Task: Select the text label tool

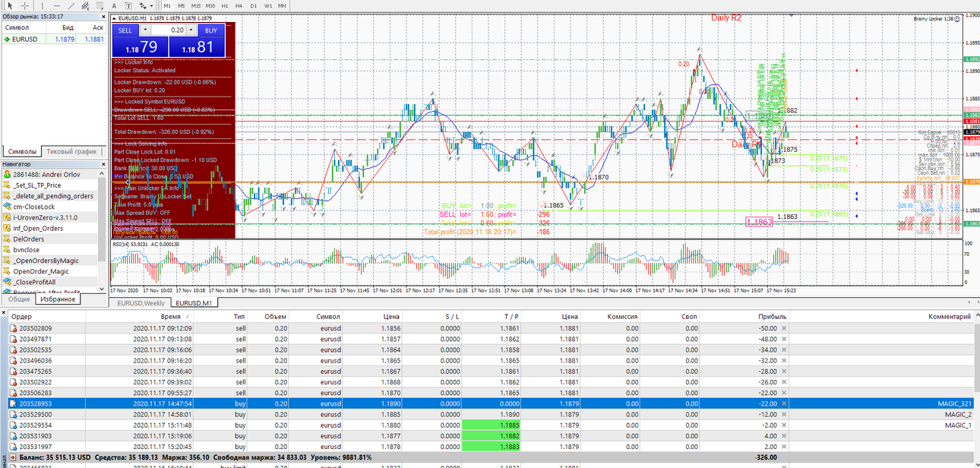Action: coord(128,5)
